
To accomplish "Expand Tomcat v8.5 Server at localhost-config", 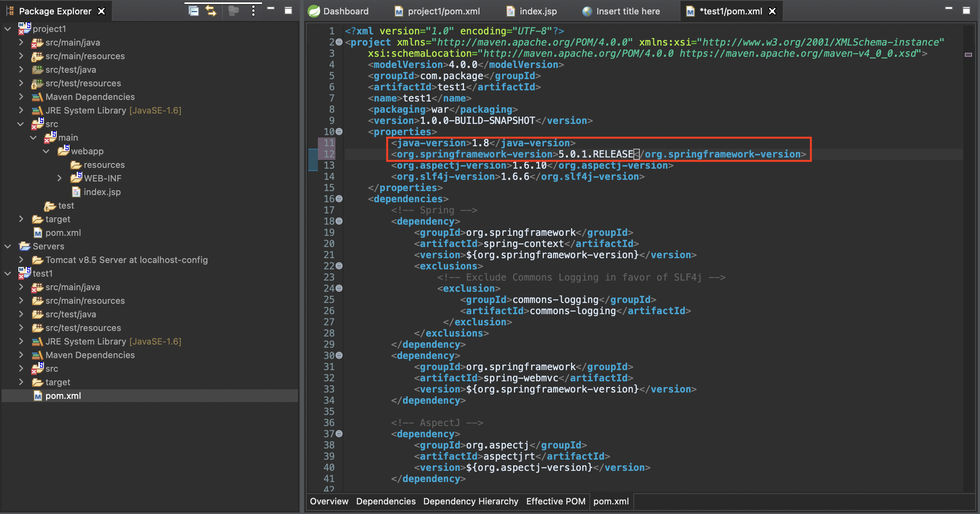I will click(x=21, y=260).
